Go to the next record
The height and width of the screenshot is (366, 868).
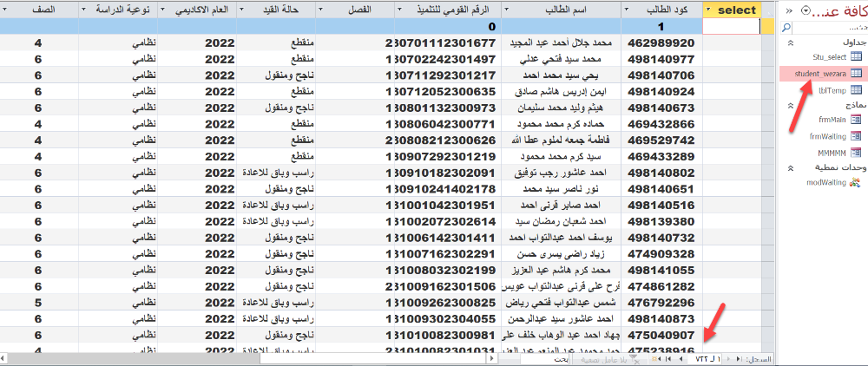click(x=681, y=359)
